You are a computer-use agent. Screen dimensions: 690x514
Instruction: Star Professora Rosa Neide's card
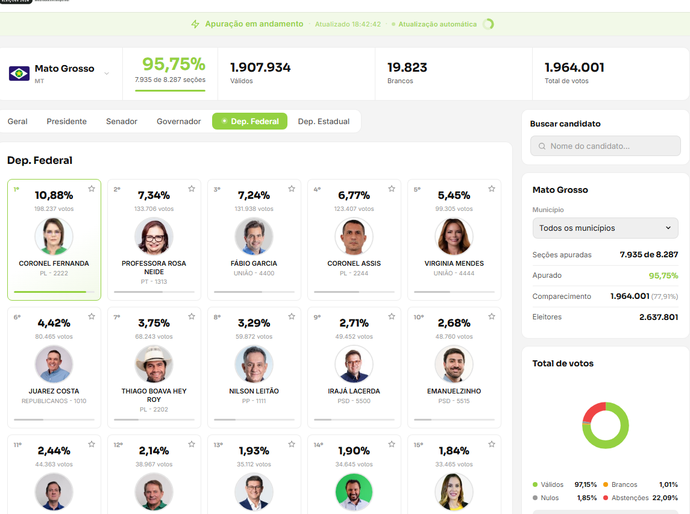(191, 189)
